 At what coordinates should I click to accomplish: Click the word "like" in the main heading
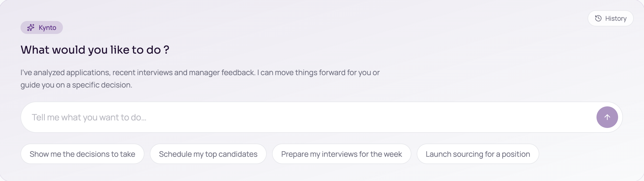120,50
